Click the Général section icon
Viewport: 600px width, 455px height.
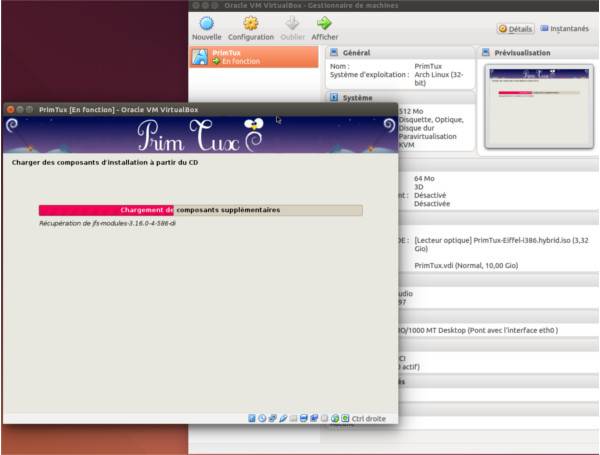[334, 52]
